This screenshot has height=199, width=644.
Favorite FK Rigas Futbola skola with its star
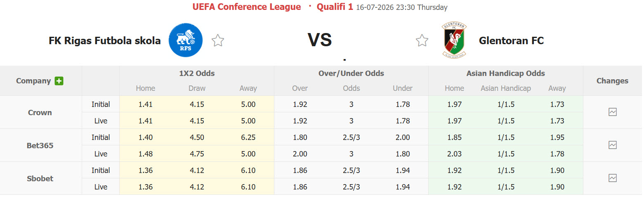[218, 40]
